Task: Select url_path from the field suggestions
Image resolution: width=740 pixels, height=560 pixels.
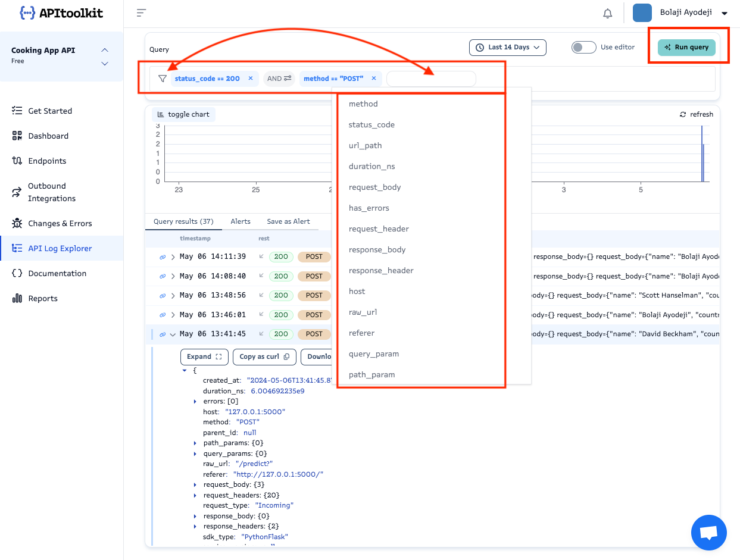Action: (x=366, y=145)
